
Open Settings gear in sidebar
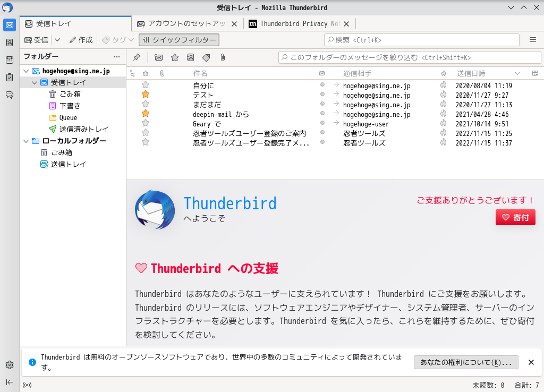click(10, 364)
